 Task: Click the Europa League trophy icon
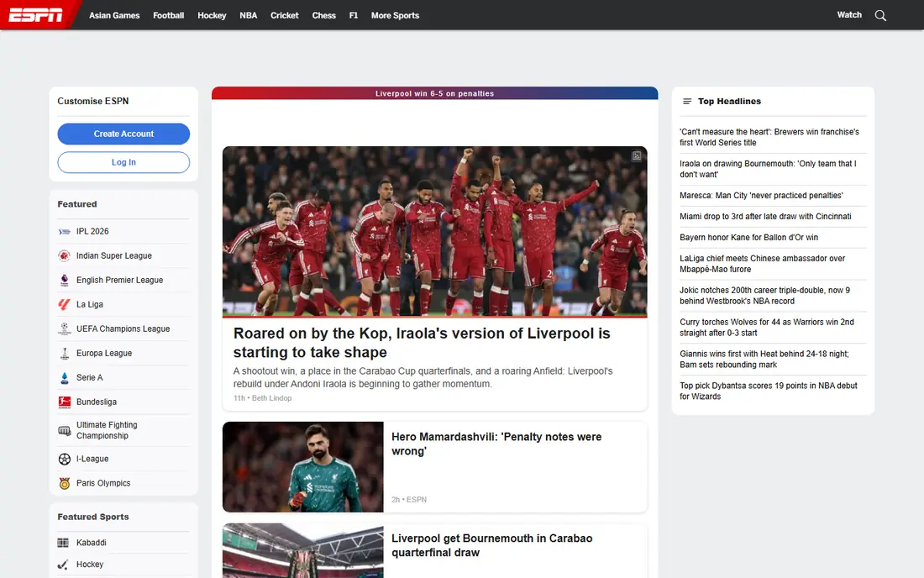click(x=64, y=354)
